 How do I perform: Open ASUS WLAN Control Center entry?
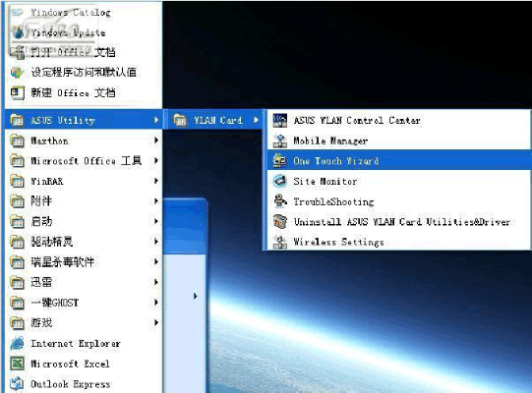pyautogui.click(x=399, y=121)
